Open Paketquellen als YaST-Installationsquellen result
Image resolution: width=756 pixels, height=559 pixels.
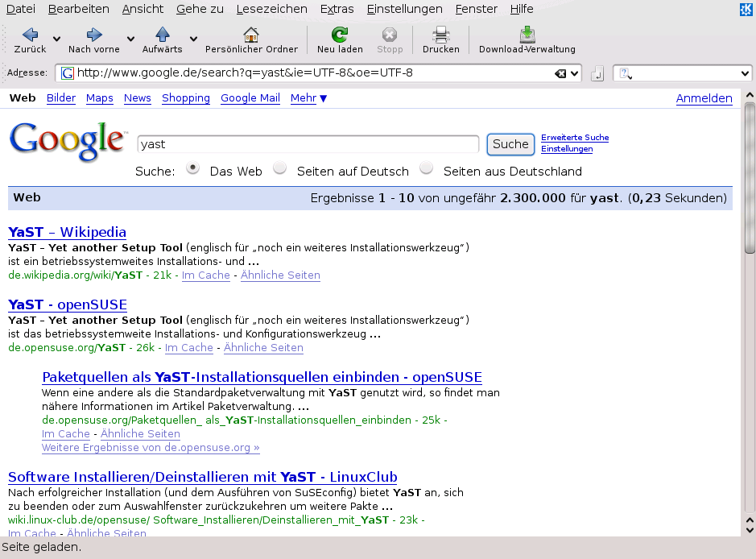click(x=262, y=377)
